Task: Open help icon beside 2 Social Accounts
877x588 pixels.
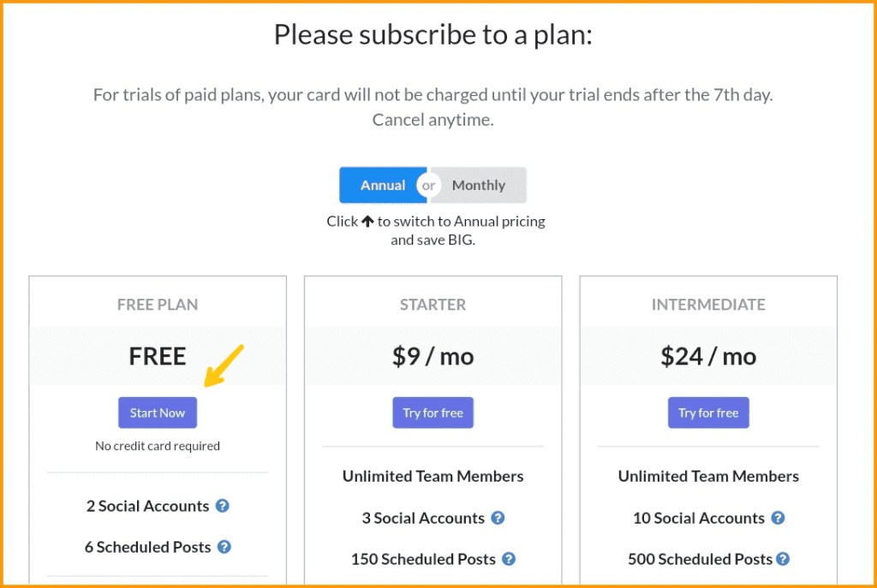Action: [222, 506]
